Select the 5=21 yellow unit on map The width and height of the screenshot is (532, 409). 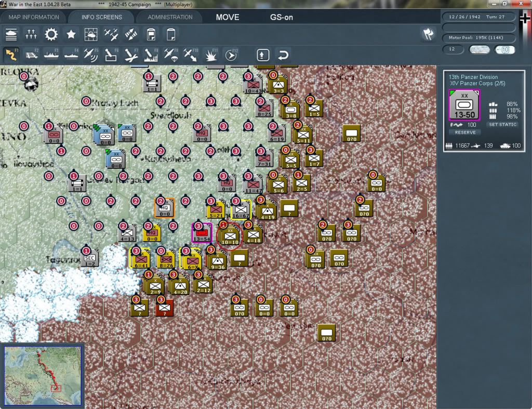click(x=216, y=210)
